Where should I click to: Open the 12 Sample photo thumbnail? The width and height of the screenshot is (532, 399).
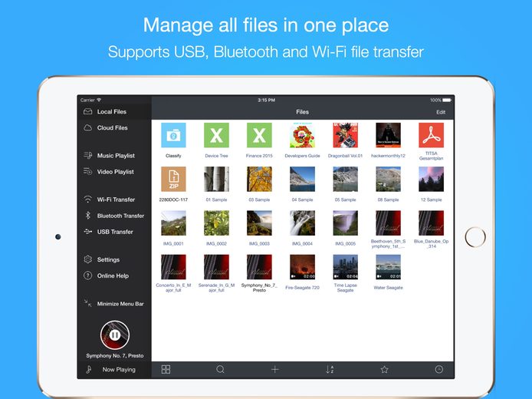coord(432,179)
